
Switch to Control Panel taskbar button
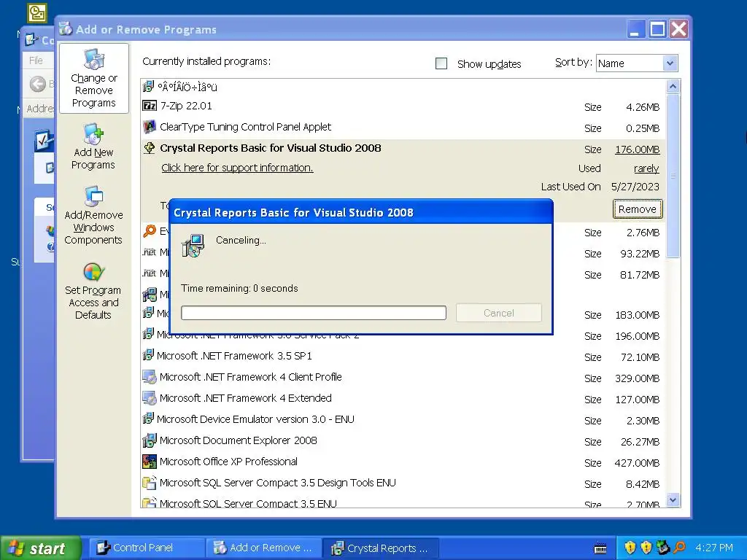coord(147,548)
